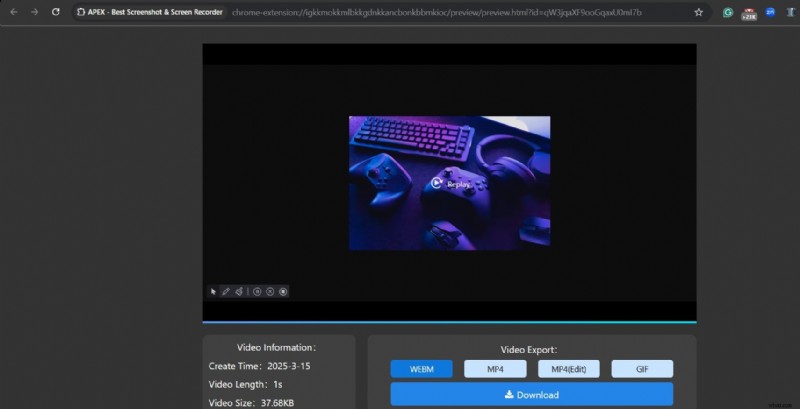The width and height of the screenshot is (800, 409).
Task: Select WEBM export format
Action: (x=421, y=369)
